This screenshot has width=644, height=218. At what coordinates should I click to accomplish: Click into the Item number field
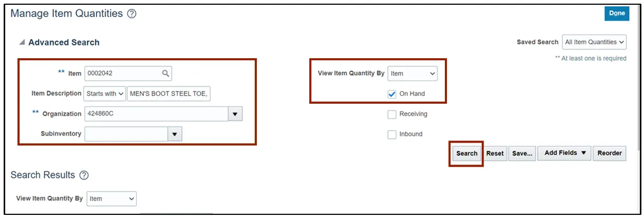(x=123, y=74)
